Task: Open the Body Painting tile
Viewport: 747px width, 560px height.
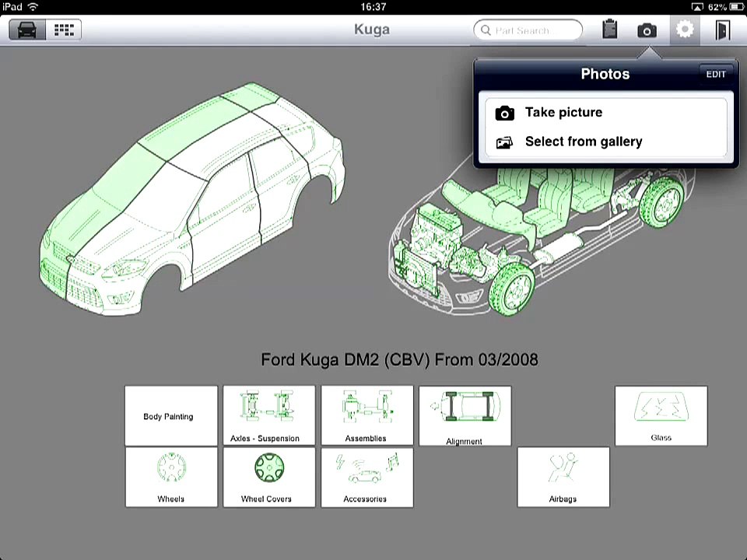Action: [x=171, y=415]
